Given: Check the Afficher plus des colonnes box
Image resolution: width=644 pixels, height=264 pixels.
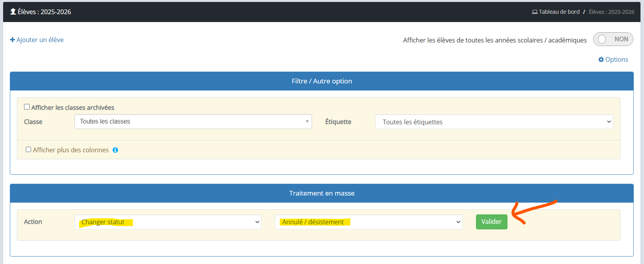Looking at the screenshot, I should (x=28, y=150).
